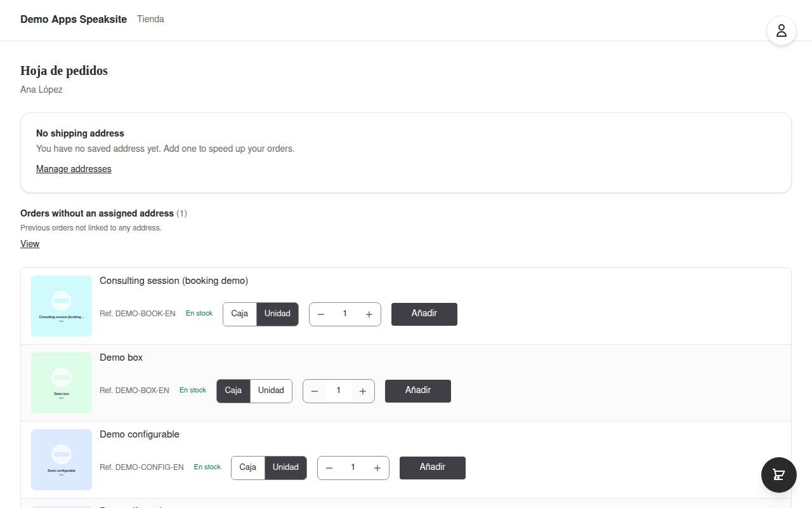Click the Demo box product title
This screenshot has width=812, height=508.
click(121, 358)
